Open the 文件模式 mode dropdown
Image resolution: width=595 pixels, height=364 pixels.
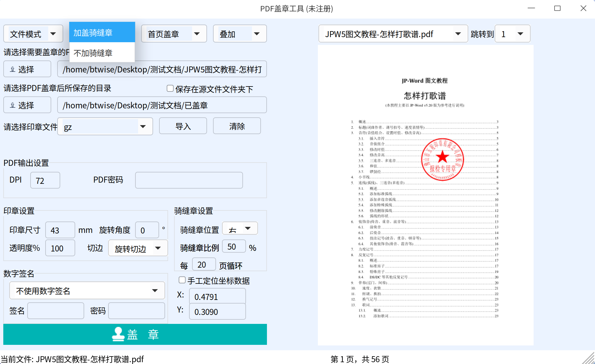point(33,34)
